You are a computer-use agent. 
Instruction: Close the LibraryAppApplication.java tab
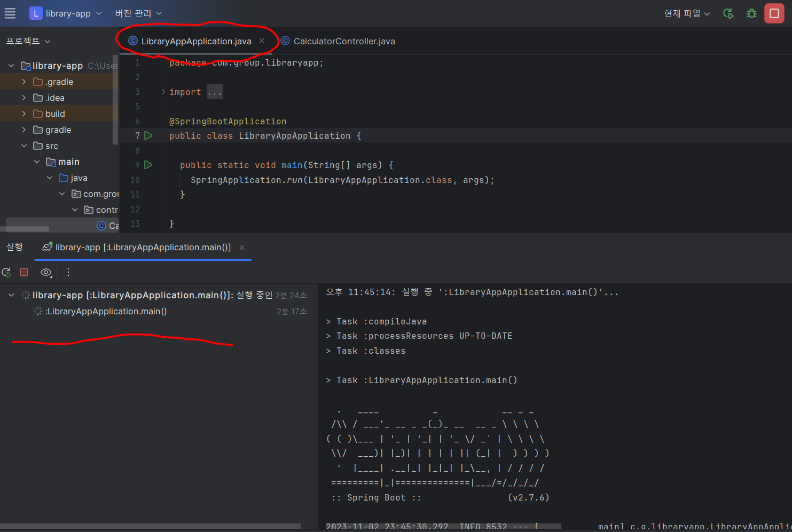(262, 41)
